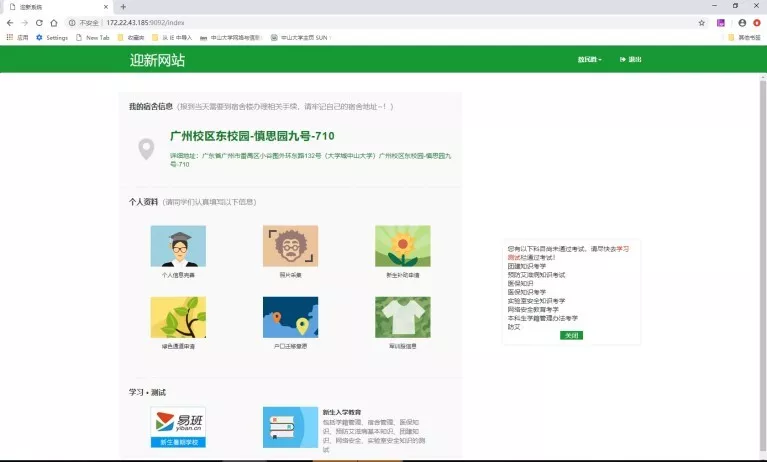Click the 迎新网站 site title
767x462 pixels.
pyautogui.click(x=157, y=60)
